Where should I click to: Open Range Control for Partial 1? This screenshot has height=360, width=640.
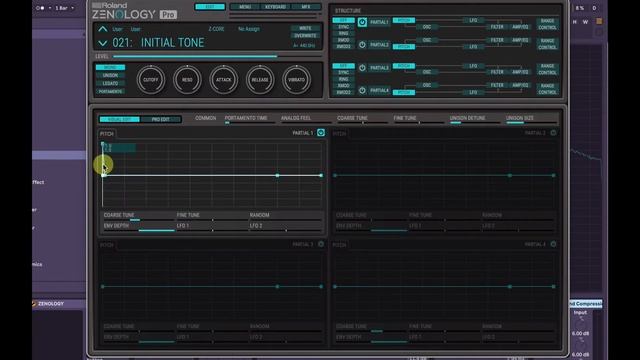click(x=547, y=24)
